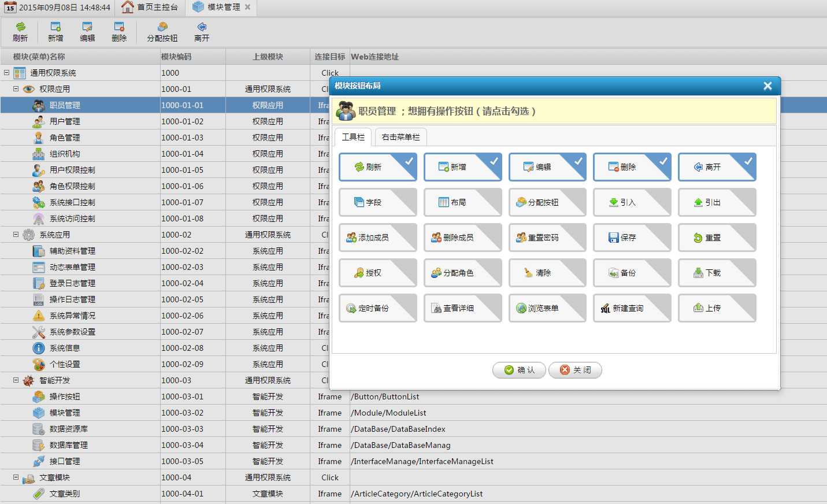The image size is (827, 504).
Task: Check the 授权 button tile
Action: pos(378,273)
